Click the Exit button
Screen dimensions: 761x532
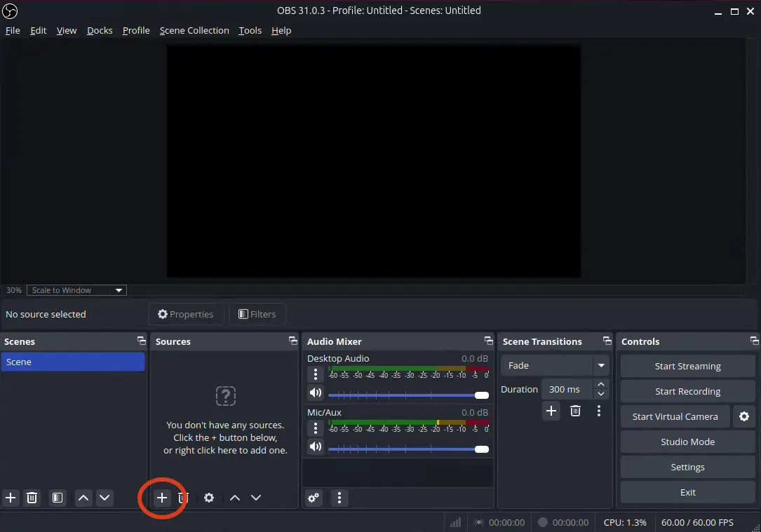pyautogui.click(x=688, y=492)
